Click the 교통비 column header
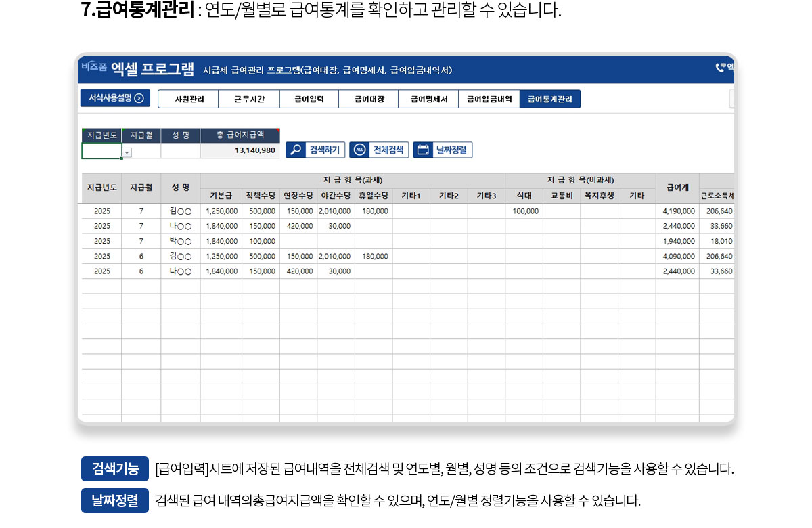 pos(562,196)
